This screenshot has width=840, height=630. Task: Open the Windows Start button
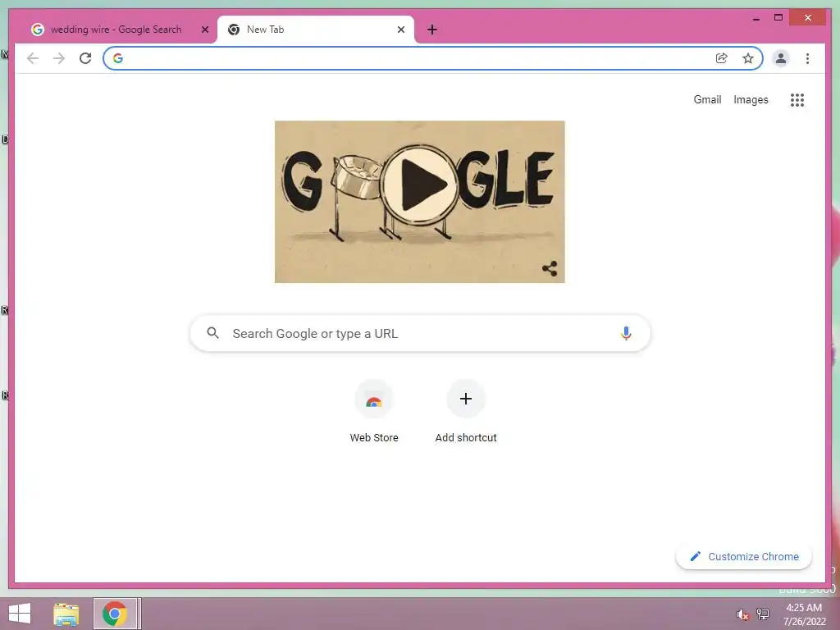tap(20, 614)
